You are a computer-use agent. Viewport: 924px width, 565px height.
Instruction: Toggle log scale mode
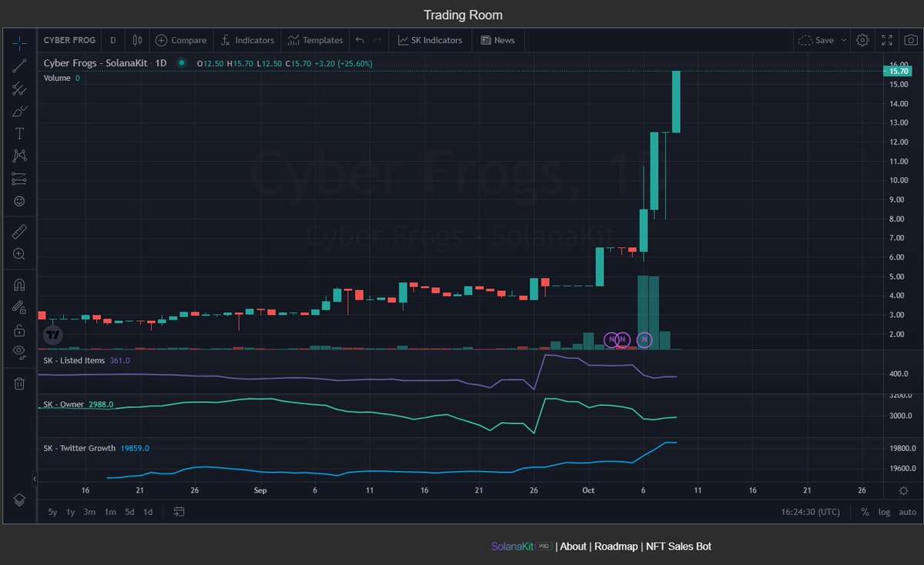[x=884, y=512]
